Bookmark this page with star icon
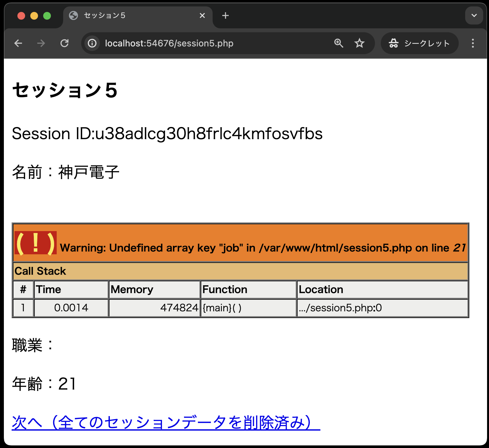Image resolution: width=489 pixels, height=448 pixels. pos(359,43)
